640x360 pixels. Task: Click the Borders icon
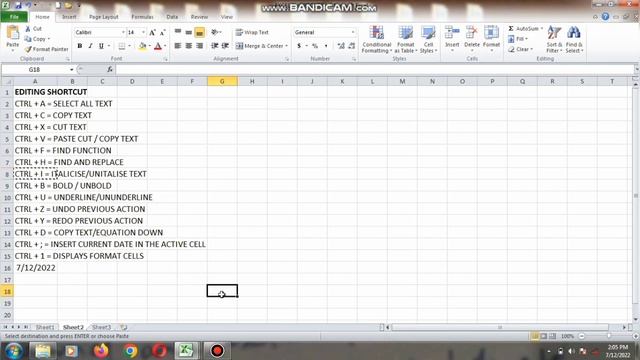(x=122, y=46)
